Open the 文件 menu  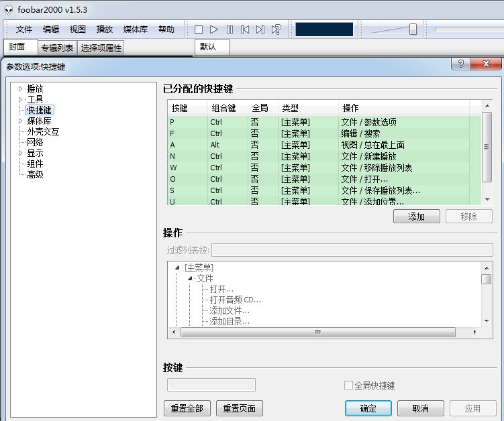click(24, 29)
